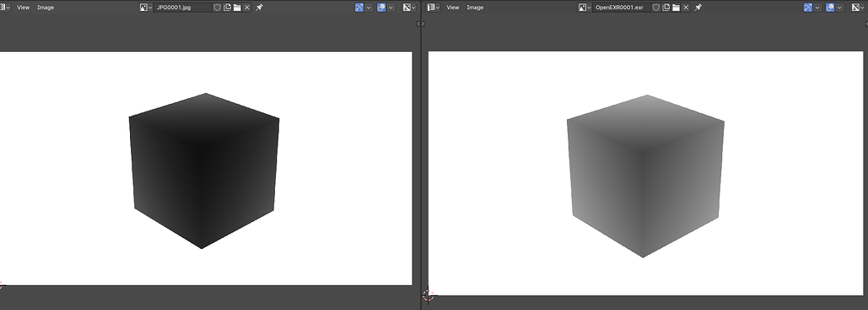Click the JPG0001.jpg image name field

pos(183,8)
